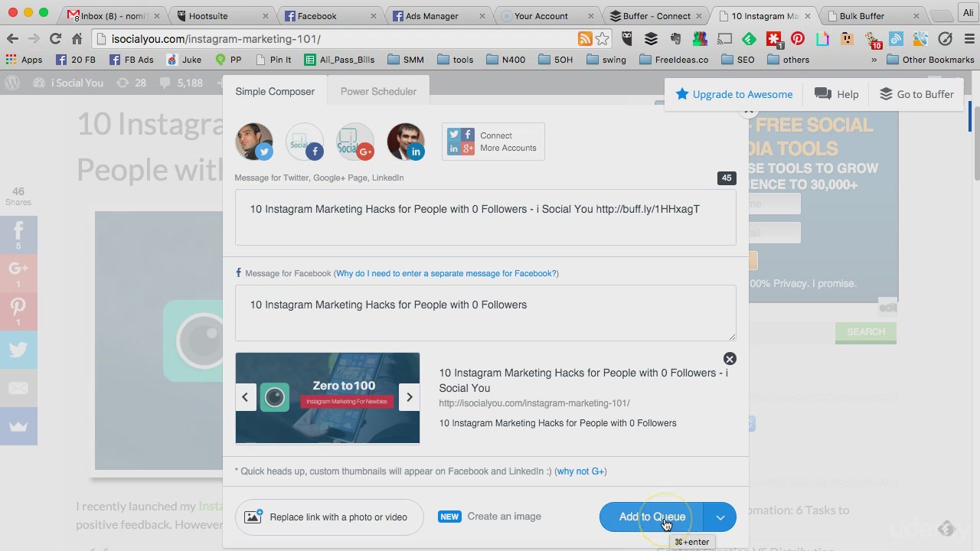The width and height of the screenshot is (980, 551).
Task: Switch to the Facebook browser tab
Action: tap(331, 15)
